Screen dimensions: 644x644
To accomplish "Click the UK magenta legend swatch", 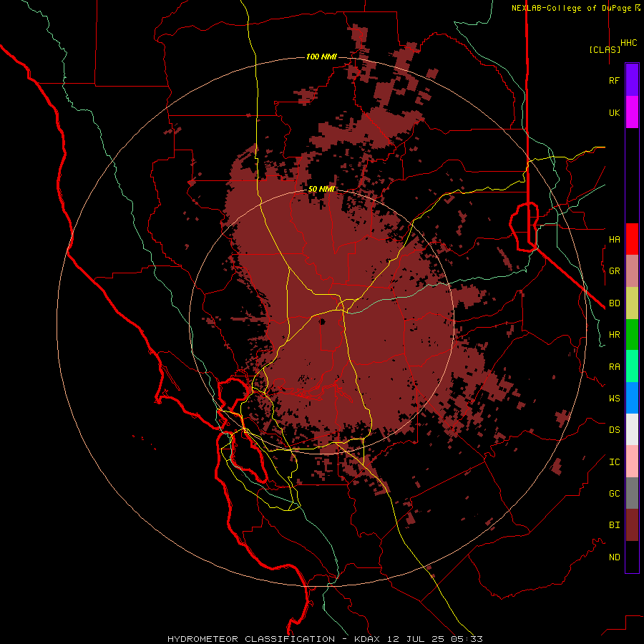I will (x=632, y=112).
